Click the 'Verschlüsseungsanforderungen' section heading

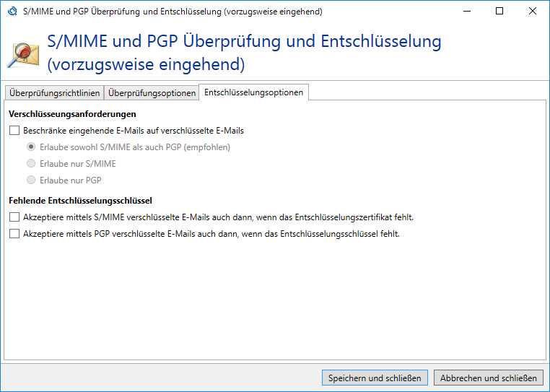coord(72,114)
